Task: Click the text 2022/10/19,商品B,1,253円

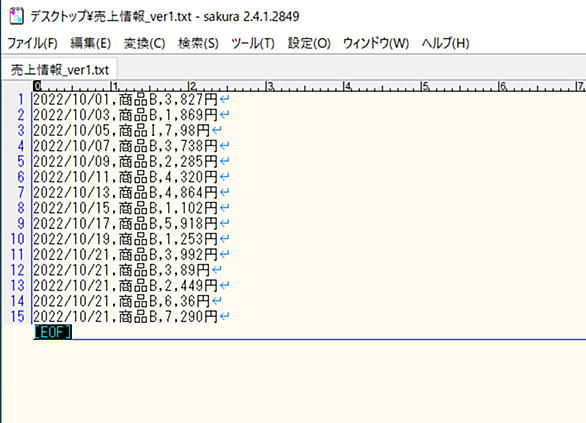Action: click(125, 239)
